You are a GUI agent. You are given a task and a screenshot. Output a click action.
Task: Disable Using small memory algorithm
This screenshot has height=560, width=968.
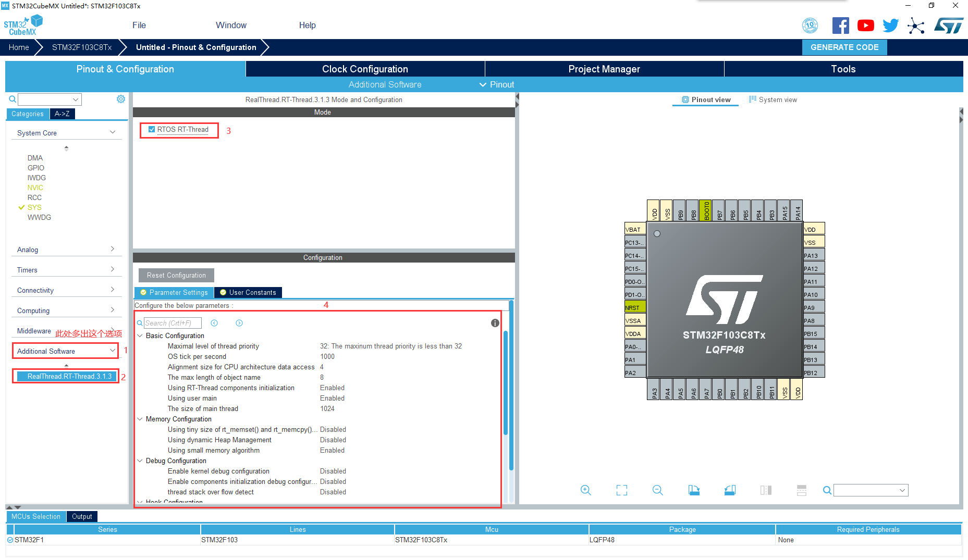332,450
